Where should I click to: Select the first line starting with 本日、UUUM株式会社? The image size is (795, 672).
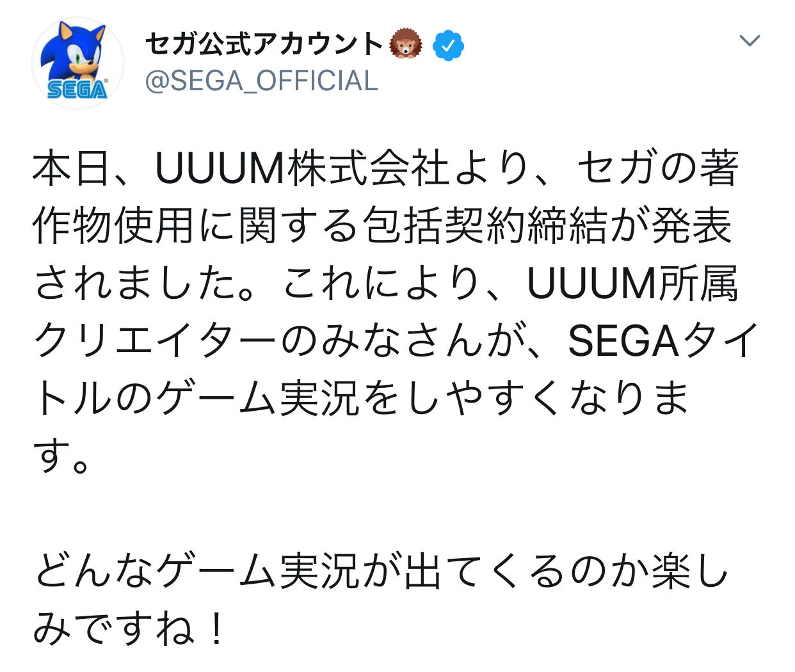click(x=386, y=169)
